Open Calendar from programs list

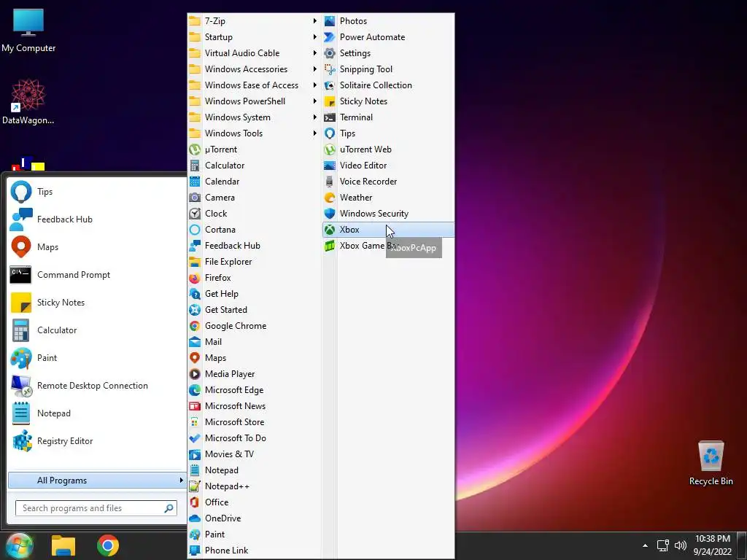(254, 182)
